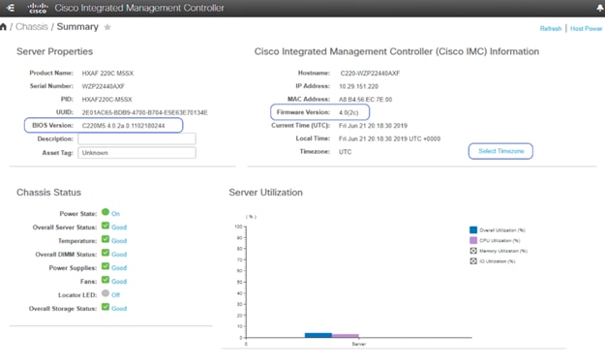Select hostname C220-WZP22440AXF

(x=370, y=73)
